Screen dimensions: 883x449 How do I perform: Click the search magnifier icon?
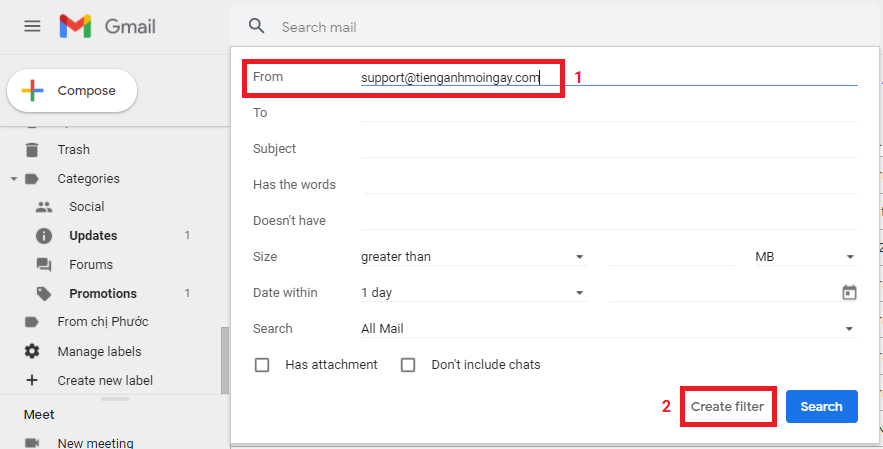257,27
